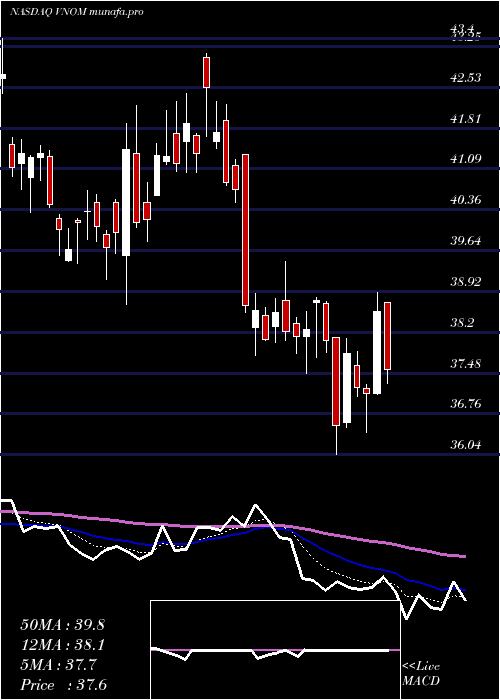Screen dimensions: 500x700
Task: Select the 38.2 price axis label
Action: click(x=463, y=322)
